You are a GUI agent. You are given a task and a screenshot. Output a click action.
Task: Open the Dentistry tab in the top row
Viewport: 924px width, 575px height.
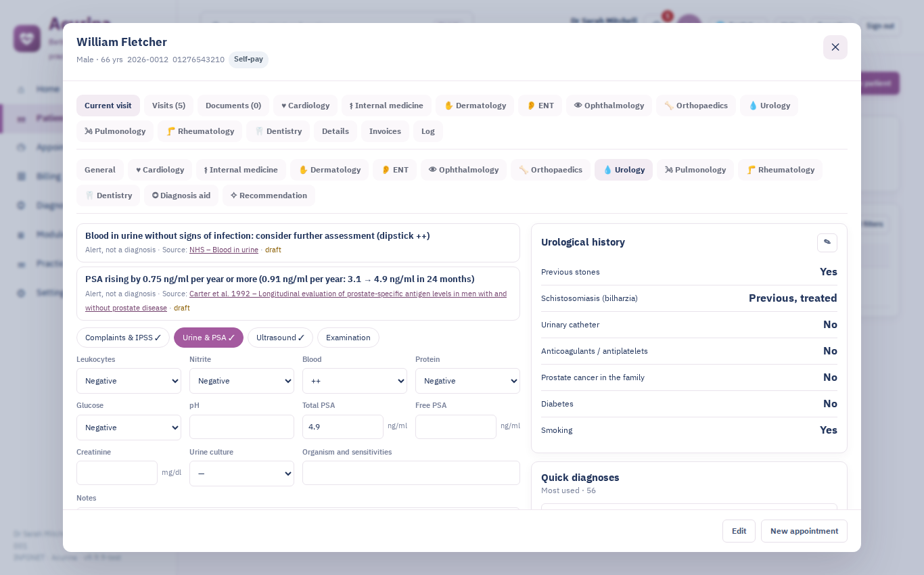click(x=278, y=131)
